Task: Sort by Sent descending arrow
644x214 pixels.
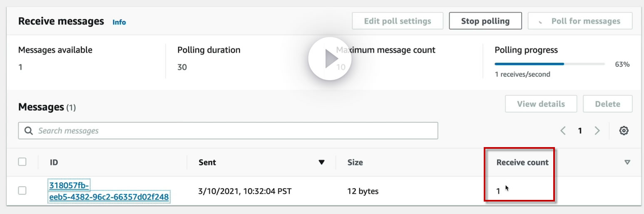Action: [x=321, y=162]
